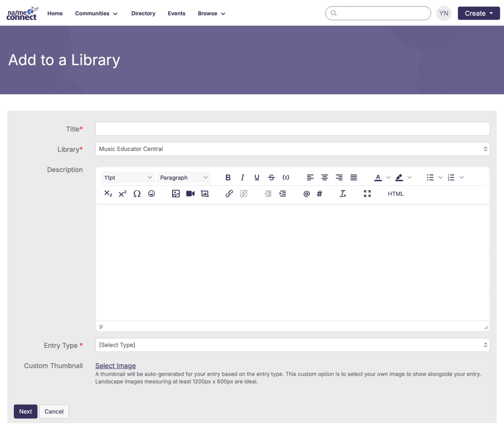Insert a video with the camera icon

[190, 194]
